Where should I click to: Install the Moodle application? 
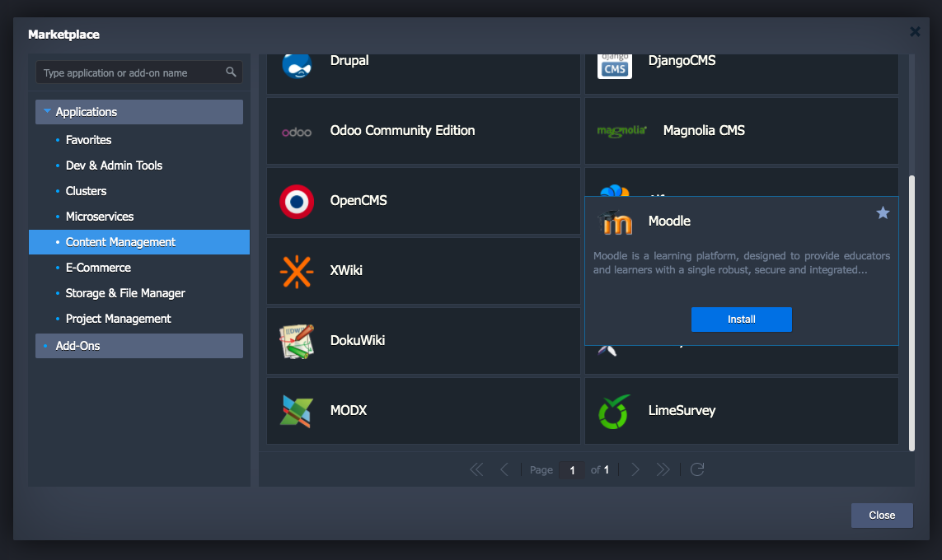[741, 320]
